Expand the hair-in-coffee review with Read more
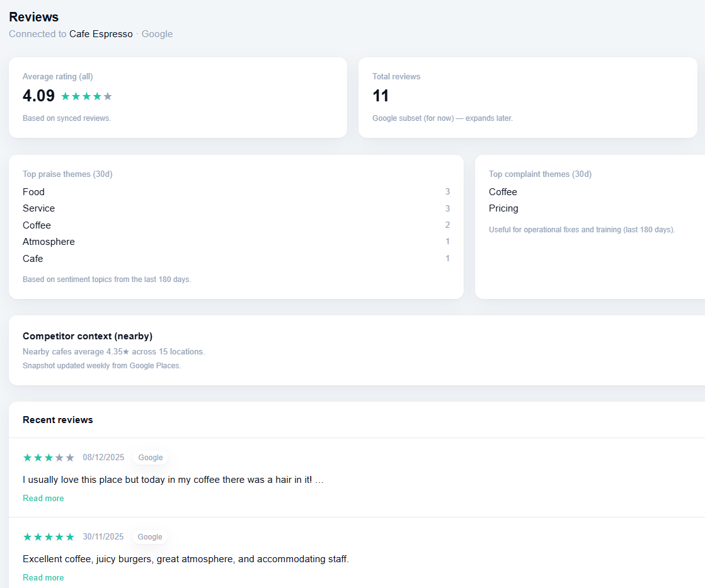This screenshot has height=588, width=705. pos(43,498)
